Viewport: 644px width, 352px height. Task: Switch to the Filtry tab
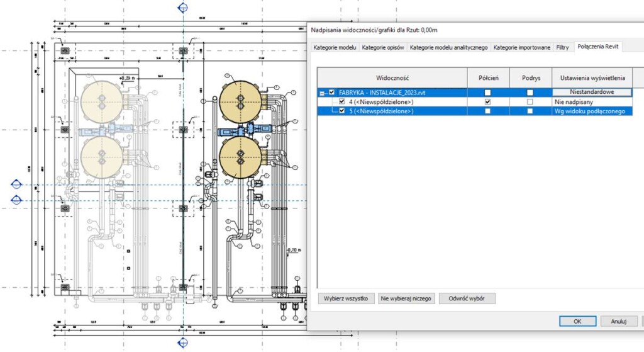click(562, 47)
